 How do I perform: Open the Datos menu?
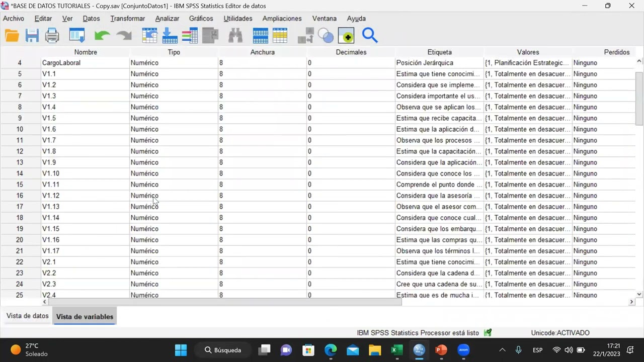pos(91,19)
